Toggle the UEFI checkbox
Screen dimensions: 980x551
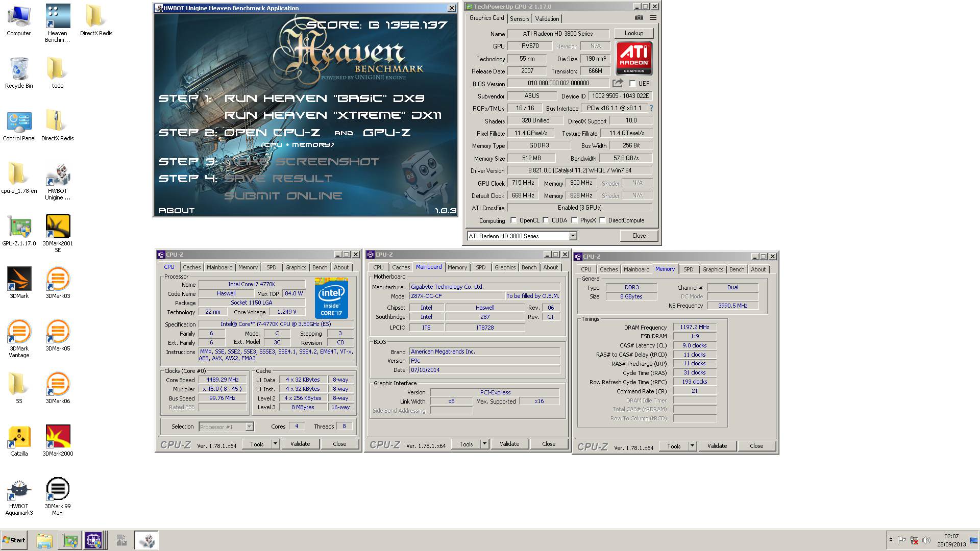633,84
